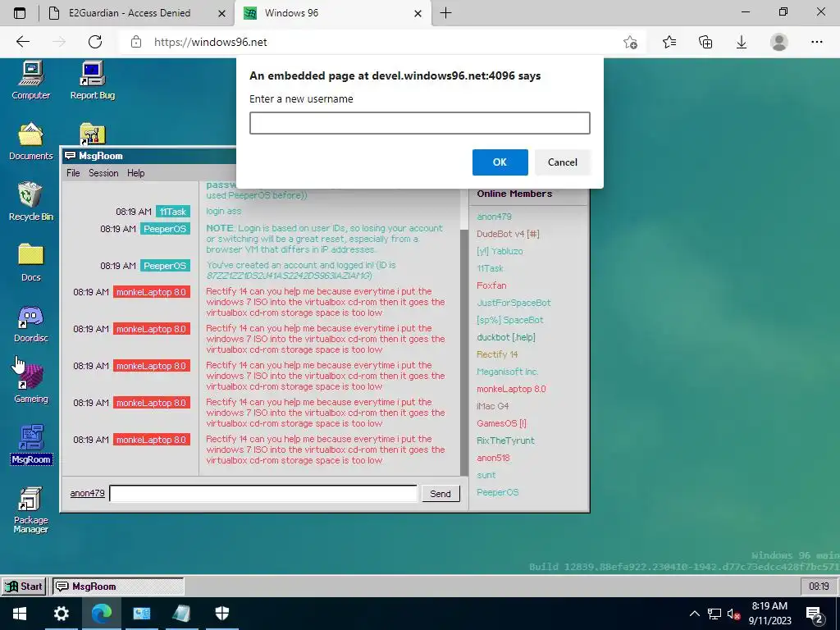
Task: Launch the Gameing desktop shortcut
Action: click(x=30, y=384)
